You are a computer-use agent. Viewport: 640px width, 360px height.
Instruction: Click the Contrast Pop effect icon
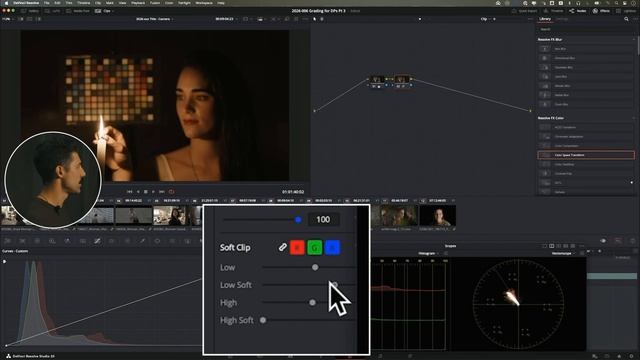545,173
